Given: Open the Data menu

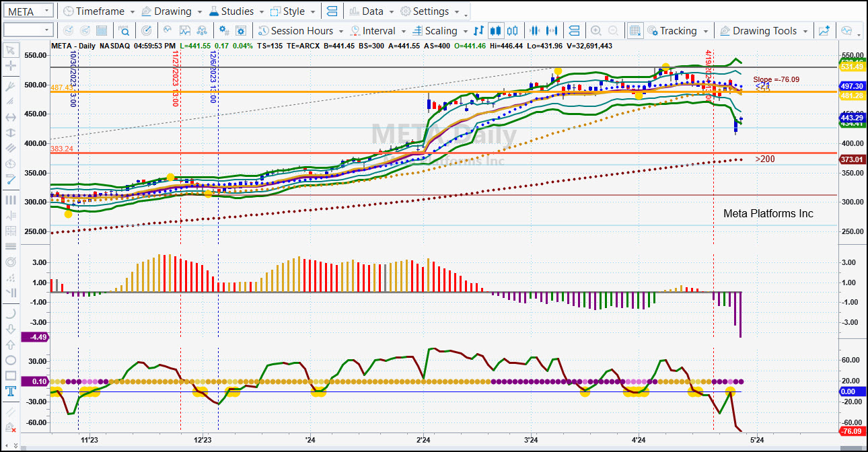Looking at the screenshot, I should [x=371, y=11].
